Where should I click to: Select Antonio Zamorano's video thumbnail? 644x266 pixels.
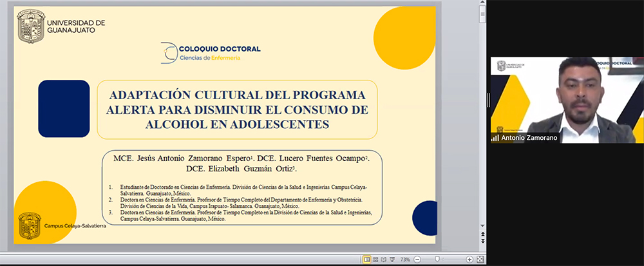pyautogui.click(x=566, y=100)
